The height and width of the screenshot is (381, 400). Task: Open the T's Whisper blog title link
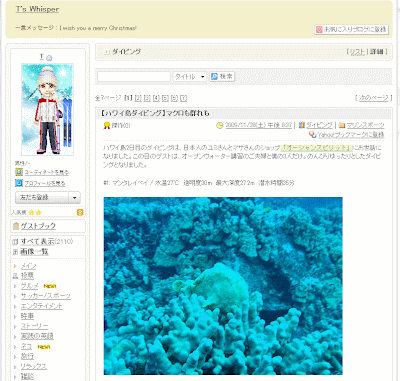pyautogui.click(x=37, y=9)
